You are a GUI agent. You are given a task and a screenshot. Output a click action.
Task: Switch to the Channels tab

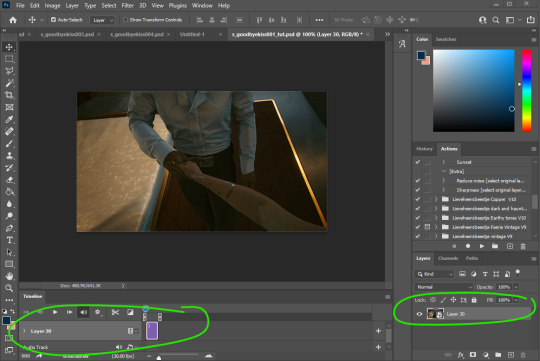448,258
